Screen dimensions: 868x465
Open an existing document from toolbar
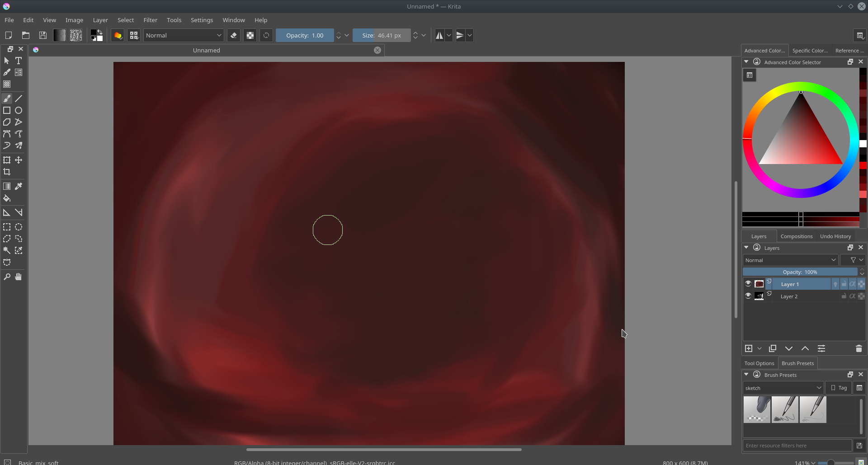[26, 35]
